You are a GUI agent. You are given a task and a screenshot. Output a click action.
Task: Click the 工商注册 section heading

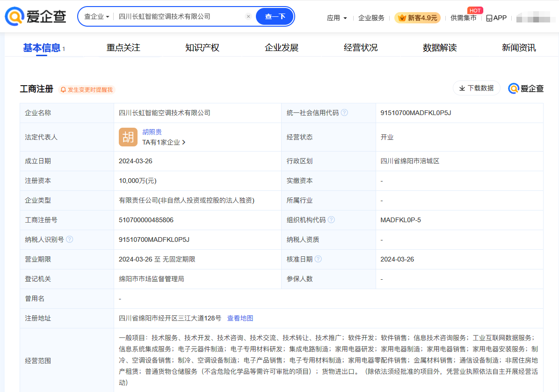(36, 89)
